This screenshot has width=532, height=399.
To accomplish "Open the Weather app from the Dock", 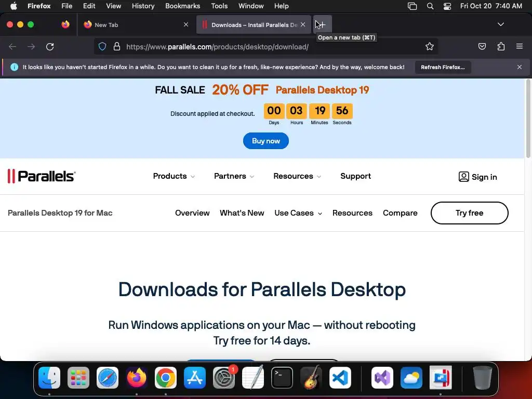I will click(x=411, y=378).
